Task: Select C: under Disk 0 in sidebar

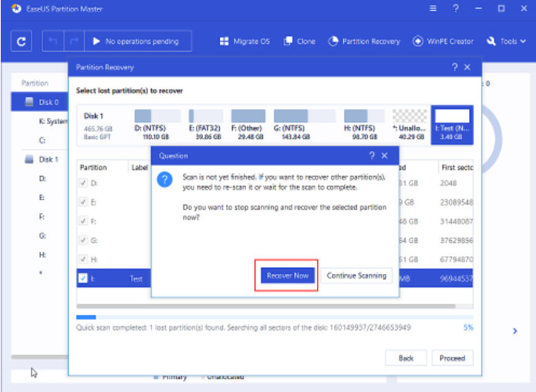Action: click(42, 140)
